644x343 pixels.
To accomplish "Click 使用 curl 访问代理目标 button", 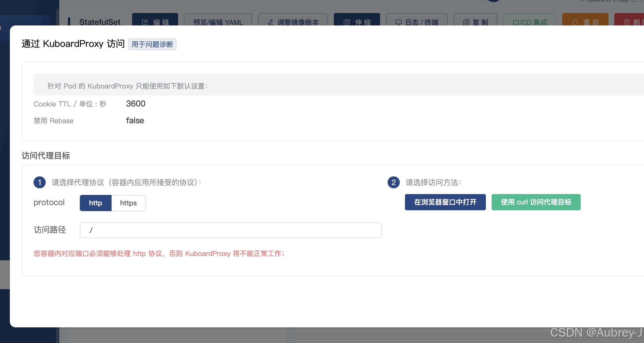I will (x=536, y=202).
